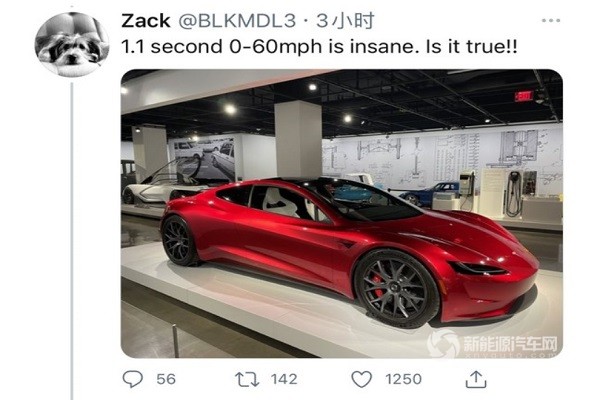Click the Roadster's front wheel in photo
600x400 pixels.
point(396,289)
